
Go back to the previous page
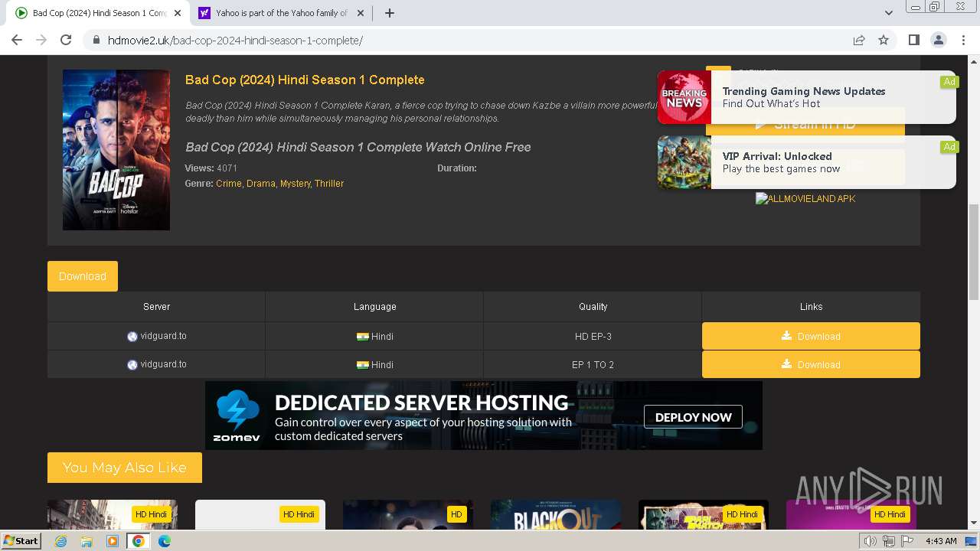(17, 40)
